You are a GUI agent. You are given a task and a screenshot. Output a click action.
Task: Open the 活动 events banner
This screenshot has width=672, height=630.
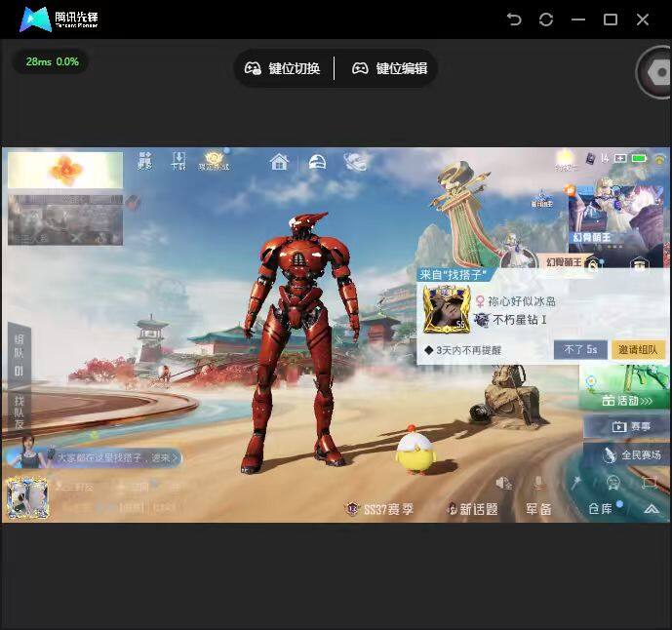(x=625, y=387)
